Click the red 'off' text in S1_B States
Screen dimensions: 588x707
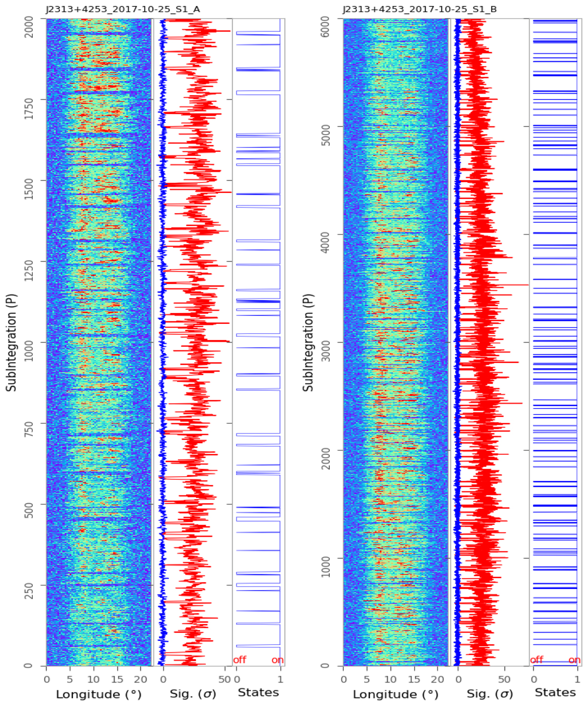pos(537,660)
